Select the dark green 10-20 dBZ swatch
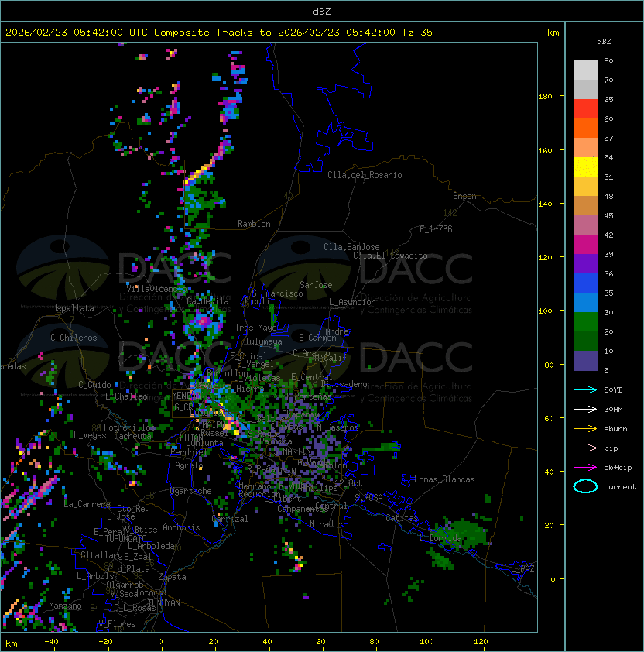The height and width of the screenshot is (652, 644). (x=585, y=341)
